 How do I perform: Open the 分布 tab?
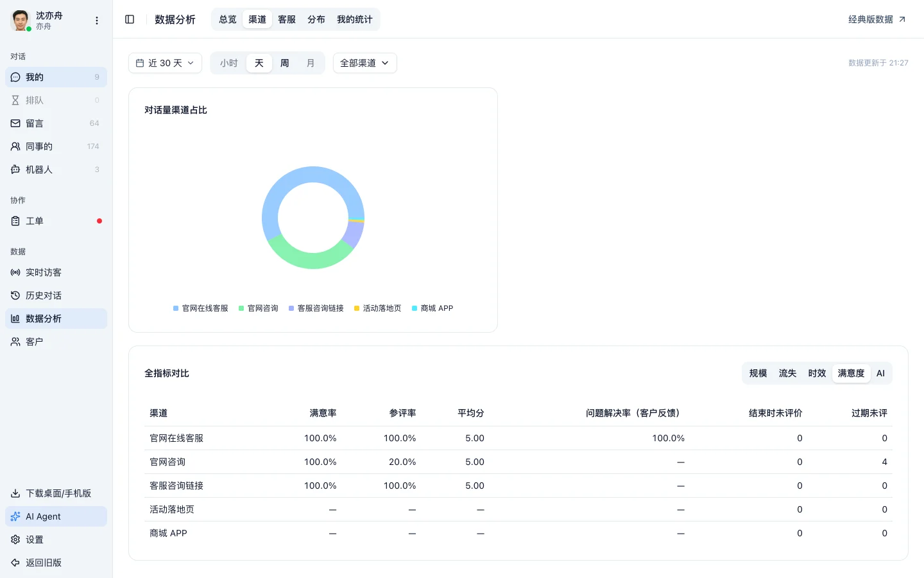click(316, 19)
